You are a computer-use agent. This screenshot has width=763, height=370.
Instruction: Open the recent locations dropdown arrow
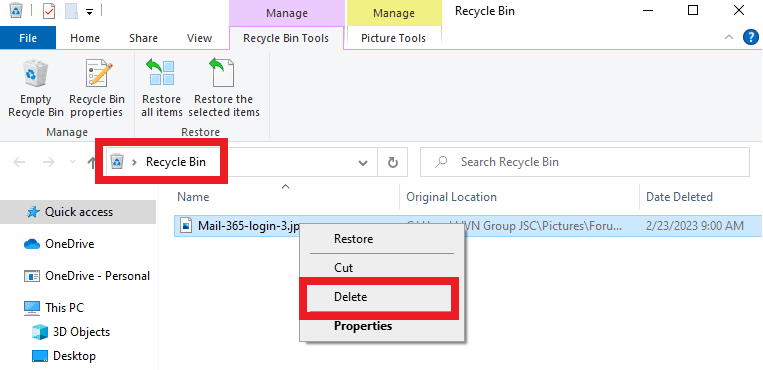73,162
